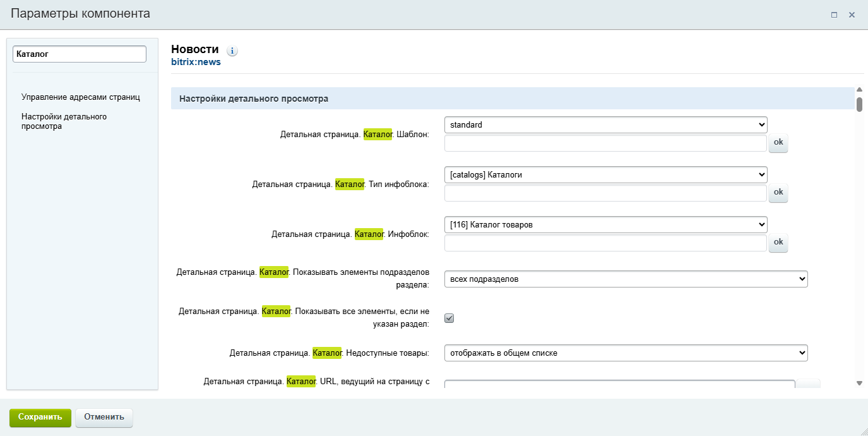This screenshot has width=868, height=436.
Task: Expand the Недоступные товары dropdown
Action: (x=626, y=353)
